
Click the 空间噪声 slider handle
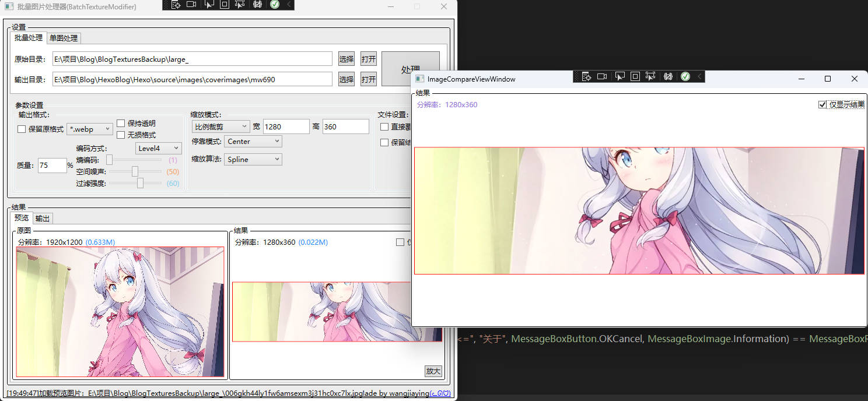[x=135, y=171]
